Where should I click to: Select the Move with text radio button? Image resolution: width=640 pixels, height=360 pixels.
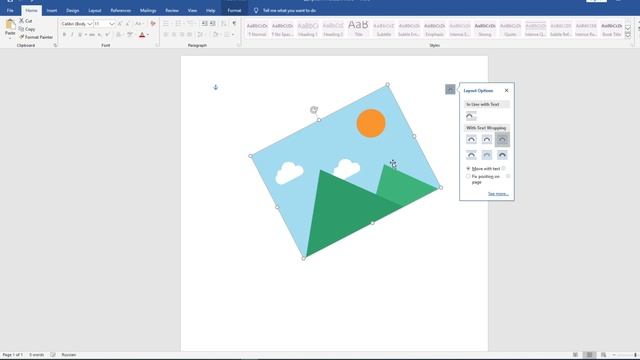tap(468, 169)
